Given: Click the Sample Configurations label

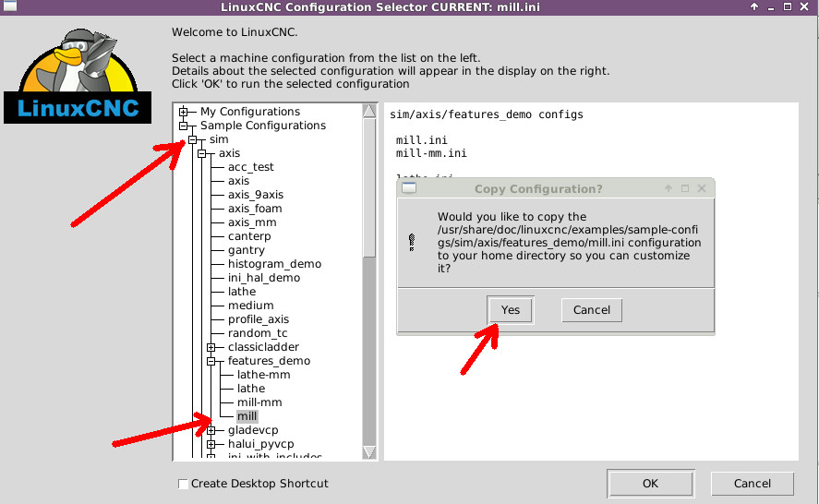Looking at the screenshot, I should (x=263, y=126).
